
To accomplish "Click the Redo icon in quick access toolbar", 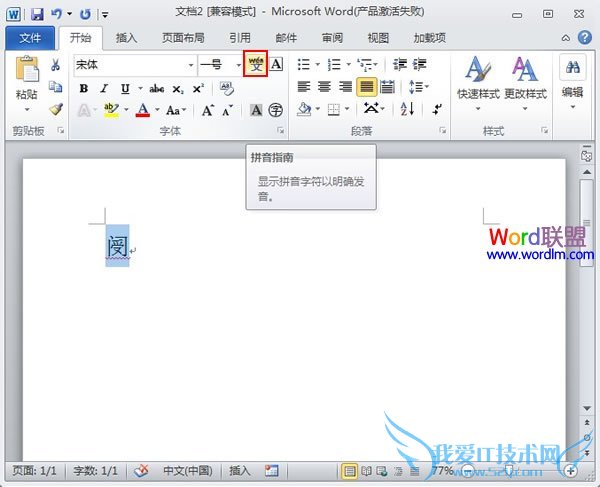I will (85, 15).
